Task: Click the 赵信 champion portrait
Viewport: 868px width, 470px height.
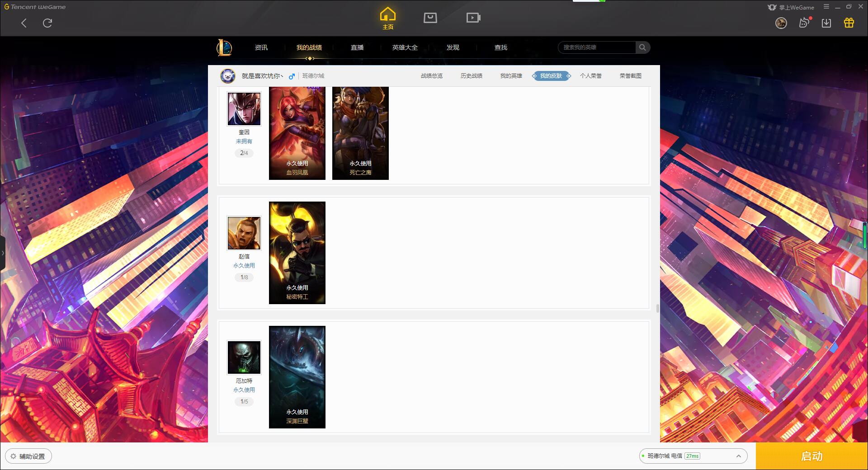Action: coord(244,233)
